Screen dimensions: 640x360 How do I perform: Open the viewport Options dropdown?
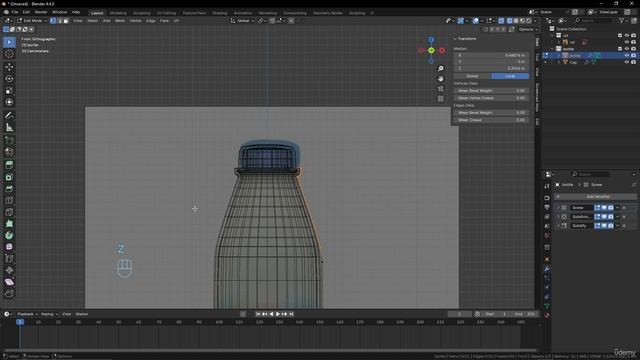point(528,29)
